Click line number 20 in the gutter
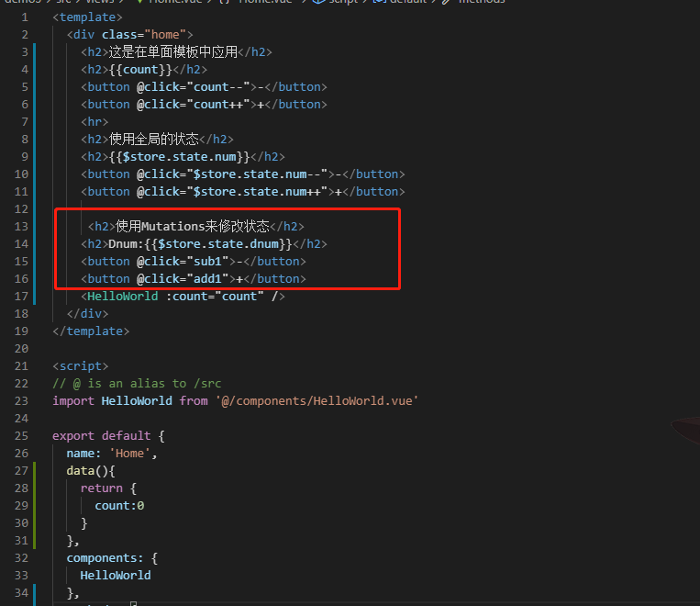This screenshot has width=700, height=606. 21,349
